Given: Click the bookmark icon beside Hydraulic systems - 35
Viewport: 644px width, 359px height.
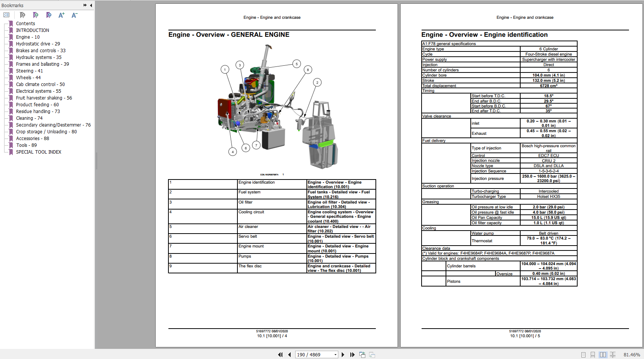Looking at the screenshot, I should click(11, 57).
